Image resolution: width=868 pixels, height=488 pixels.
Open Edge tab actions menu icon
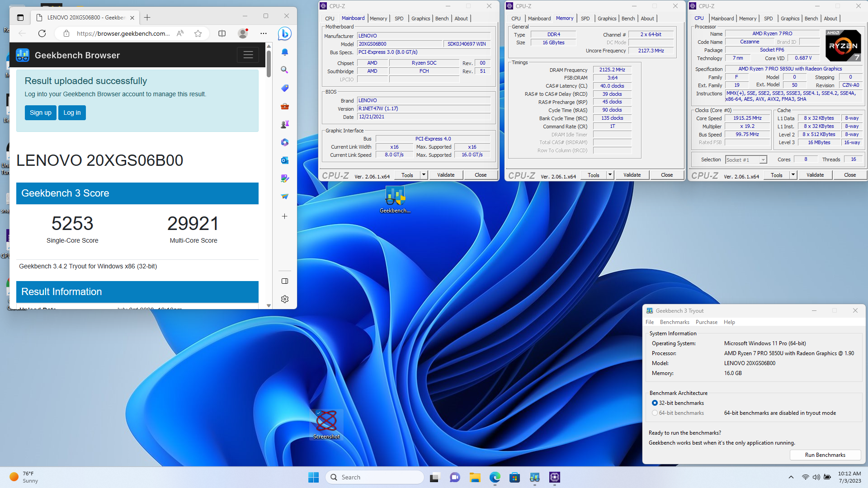(20, 18)
